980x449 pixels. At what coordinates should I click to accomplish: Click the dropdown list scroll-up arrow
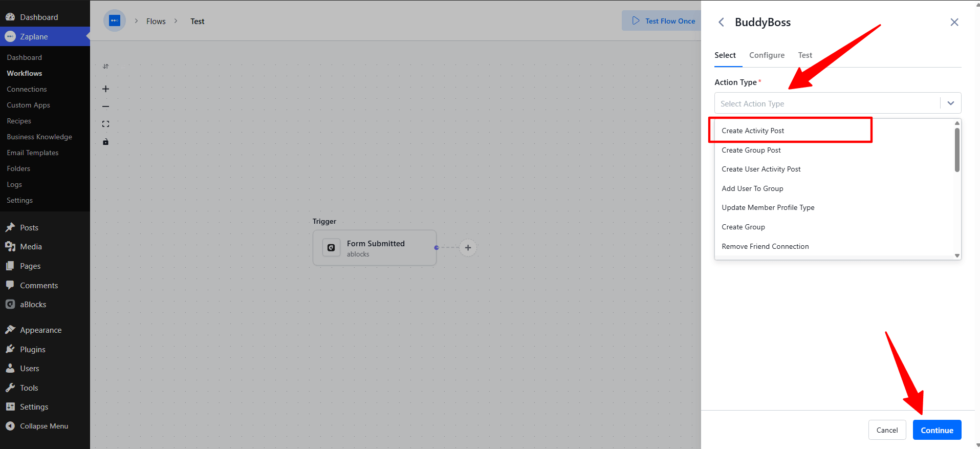[x=957, y=123]
